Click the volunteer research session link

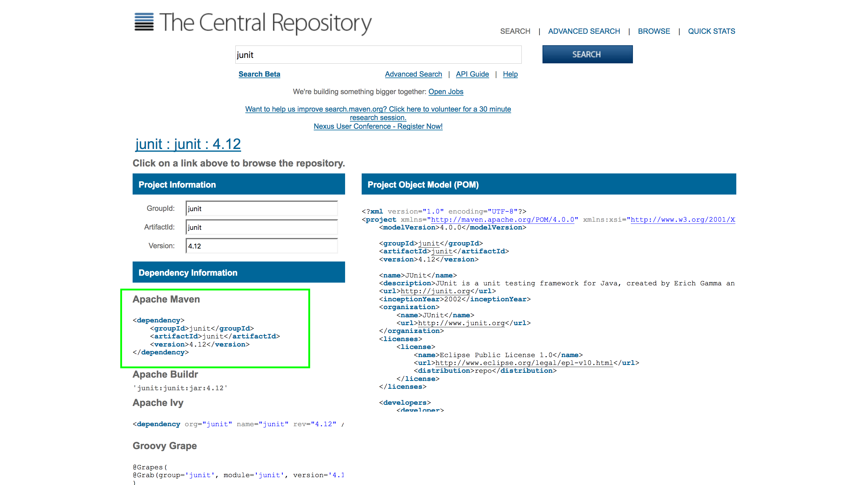pos(378,109)
